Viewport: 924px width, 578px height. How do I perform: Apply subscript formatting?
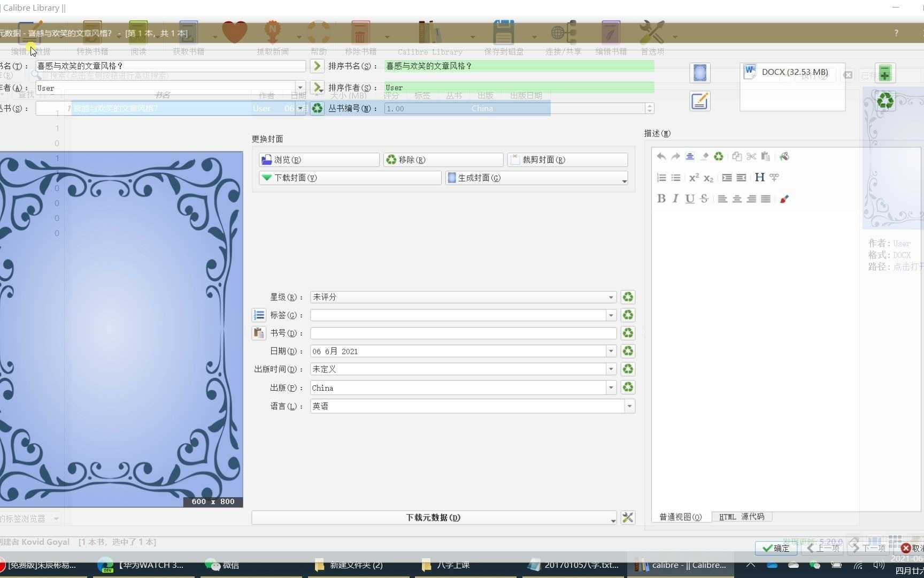[709, 178]
